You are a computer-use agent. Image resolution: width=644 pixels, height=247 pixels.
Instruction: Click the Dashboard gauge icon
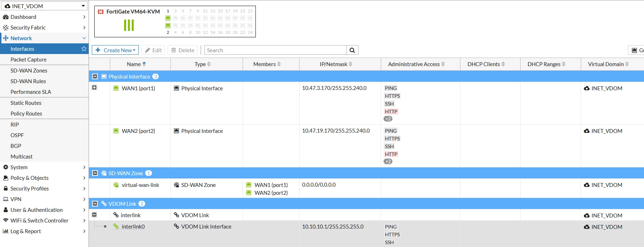coord(6,17)
